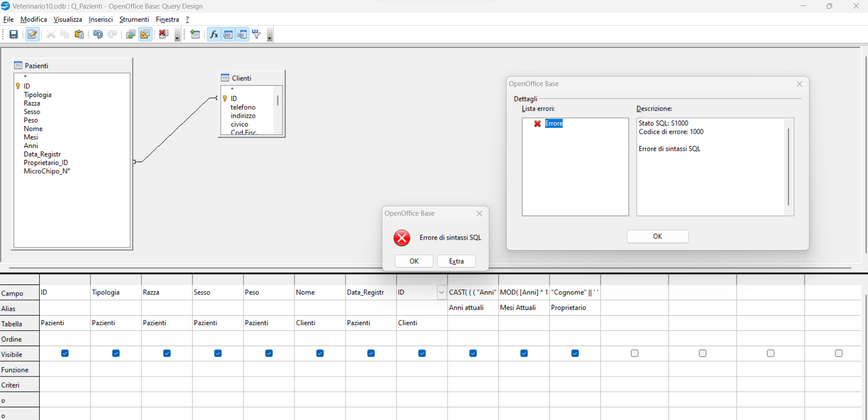The height and width of the screenshot is (420, 868).
Task: Uncheck Visibile for Sesso column
Action: pos(218,353)
